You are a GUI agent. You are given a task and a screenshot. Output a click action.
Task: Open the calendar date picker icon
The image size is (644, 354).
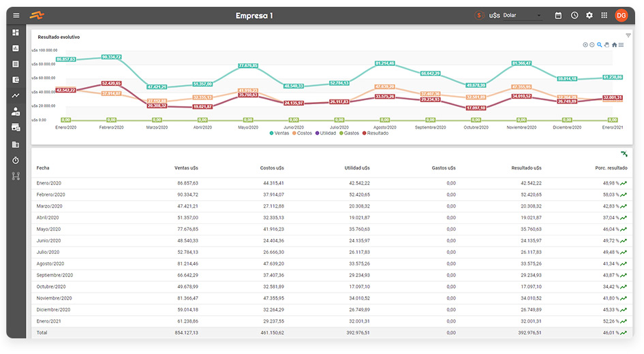tap(558, 16)
